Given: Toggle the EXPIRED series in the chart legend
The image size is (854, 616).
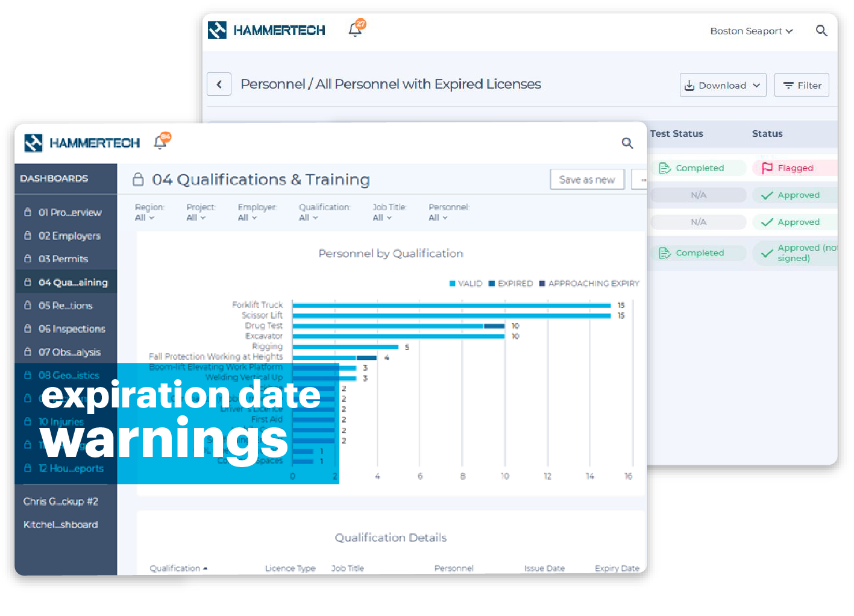Looking at the screenshot, I should (x=510, y=283).
